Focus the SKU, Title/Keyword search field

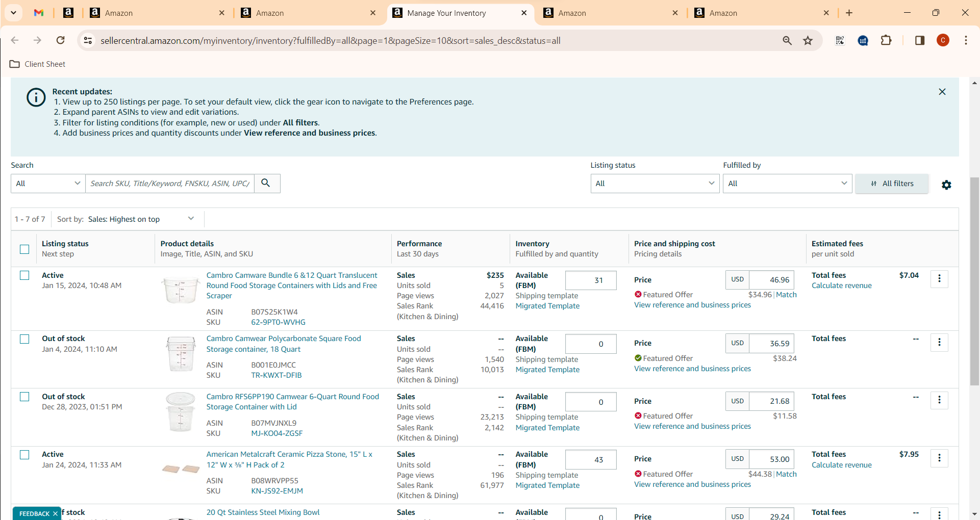(170, 183)
